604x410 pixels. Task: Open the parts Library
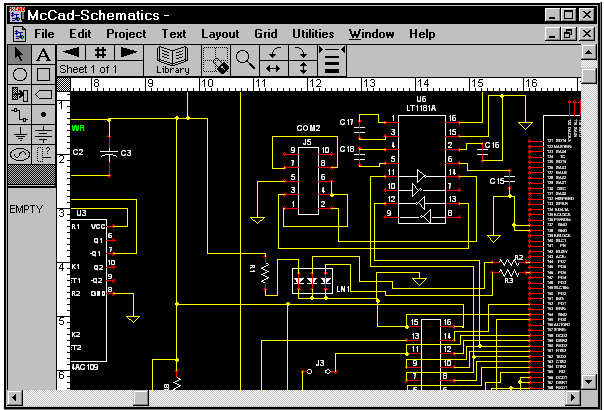[172, 59]
